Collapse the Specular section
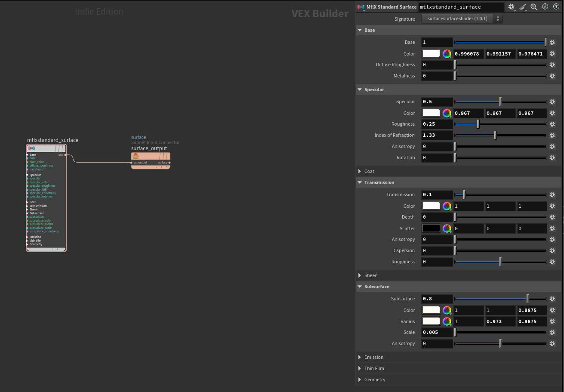Image resolution: width=564 pixels, height=392 pixels. [360, 90]
